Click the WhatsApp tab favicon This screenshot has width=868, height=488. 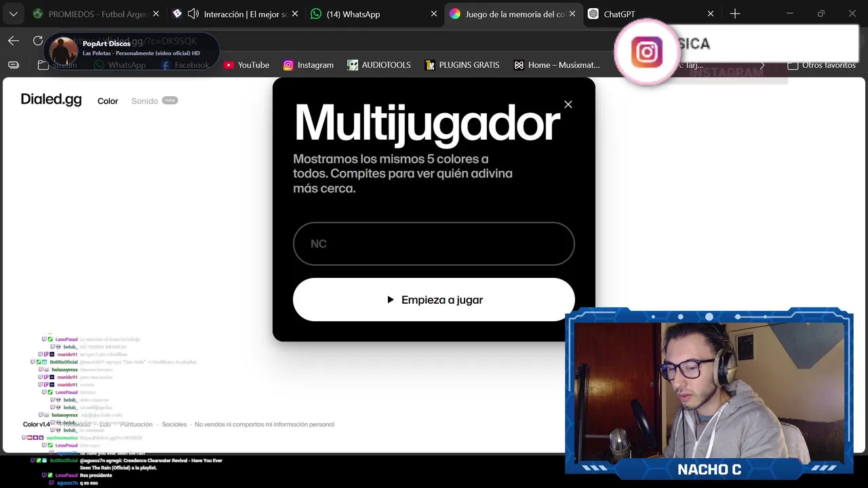click(x=316, y=14)
